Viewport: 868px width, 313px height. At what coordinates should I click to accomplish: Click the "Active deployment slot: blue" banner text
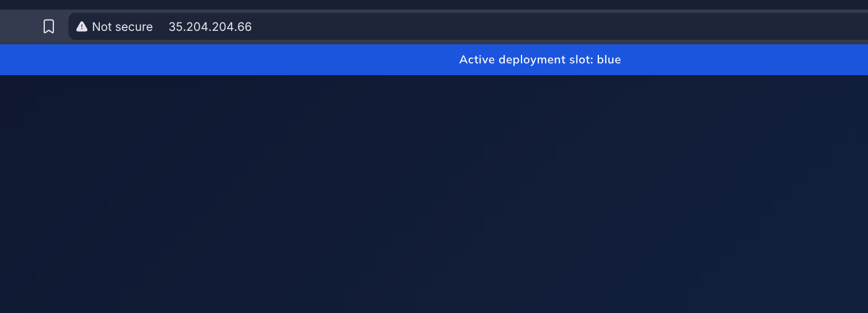[540, 59]
